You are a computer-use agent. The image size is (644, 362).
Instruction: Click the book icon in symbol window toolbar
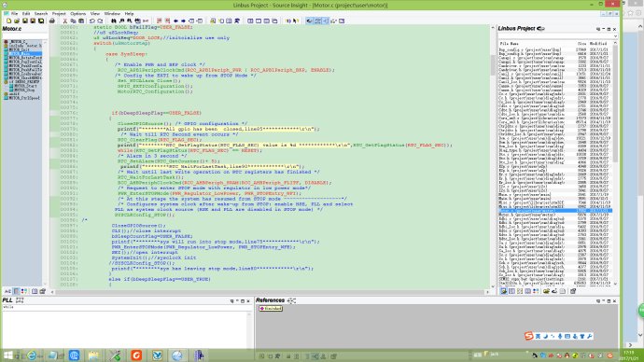(x=35, y=291)
